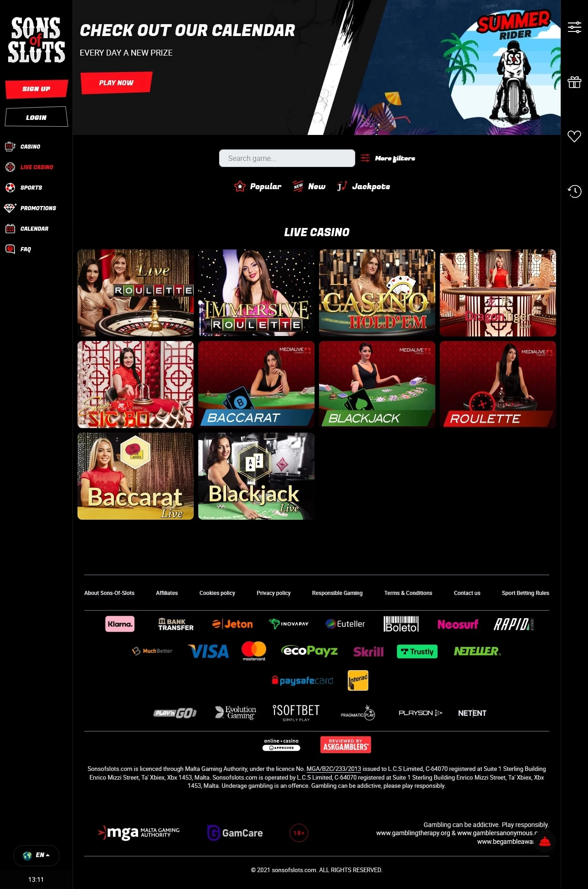This screenshot has height=889, width=588.
Task: Open the filter sliders icon in right sidebar
Action: point(574,27)
